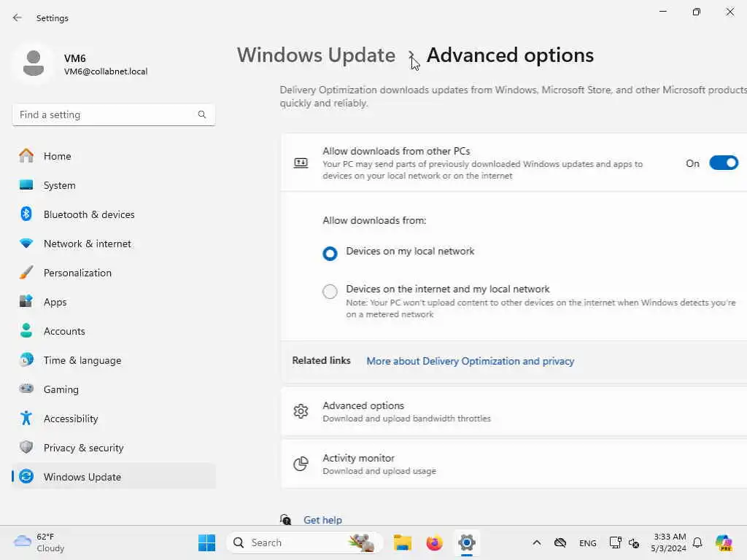Select Devices on the internet and local network

(x=330, y=291)
